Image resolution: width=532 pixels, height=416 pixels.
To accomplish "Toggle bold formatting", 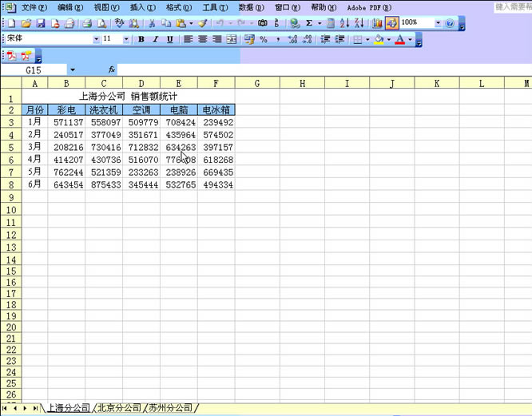I will click(141, 39).
